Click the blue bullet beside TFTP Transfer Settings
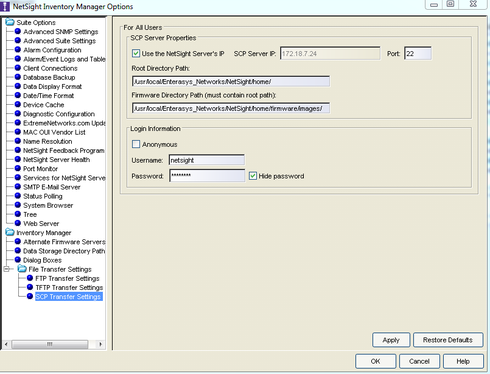 coord(30,287)
